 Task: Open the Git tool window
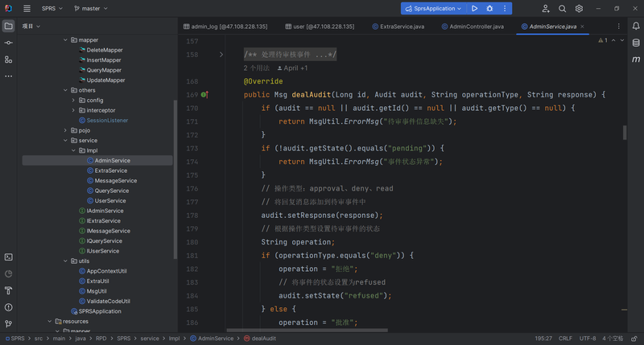8,324
